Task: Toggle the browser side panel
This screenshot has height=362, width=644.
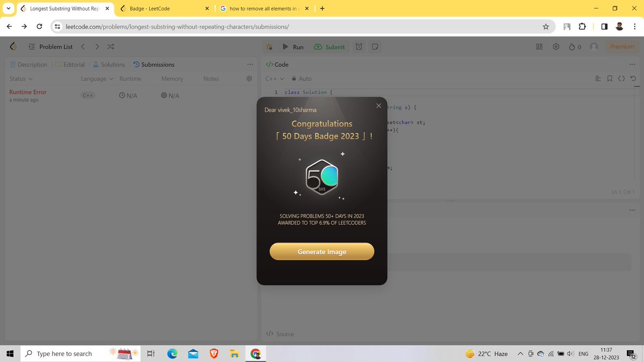Action: point(604,26)
